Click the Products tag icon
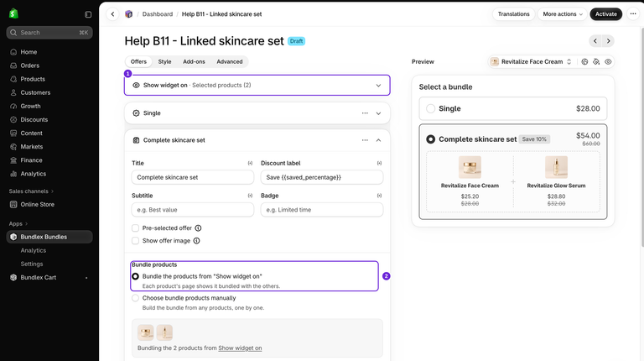Image resolution: width=644 pixels, height=361 pixels. click(x=13, y=79)
